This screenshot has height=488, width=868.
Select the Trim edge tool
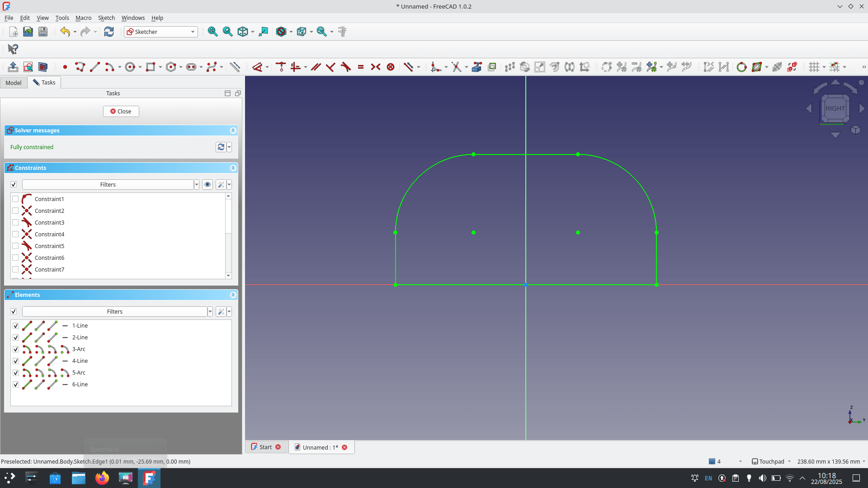pyautogui.click(x=457, y=66)
